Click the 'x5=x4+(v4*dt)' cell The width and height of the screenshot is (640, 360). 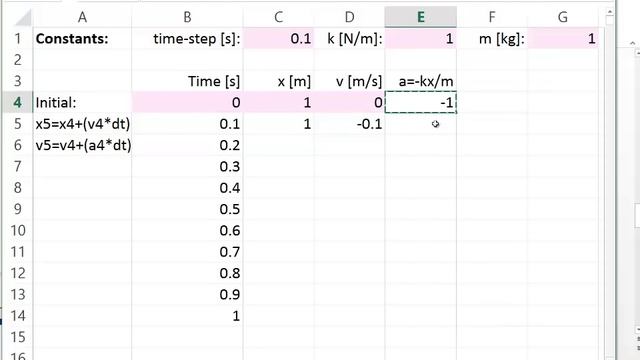[82, 124]
